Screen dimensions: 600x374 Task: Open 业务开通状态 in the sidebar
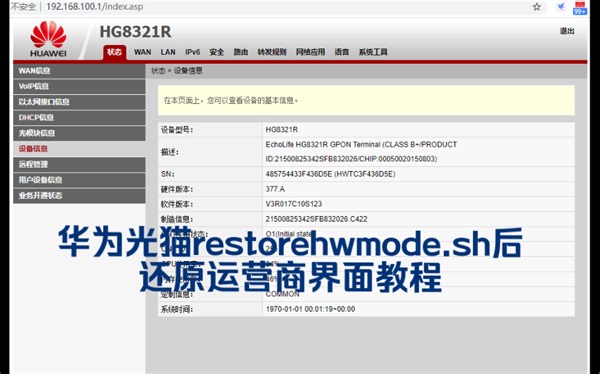coord(79,196)
